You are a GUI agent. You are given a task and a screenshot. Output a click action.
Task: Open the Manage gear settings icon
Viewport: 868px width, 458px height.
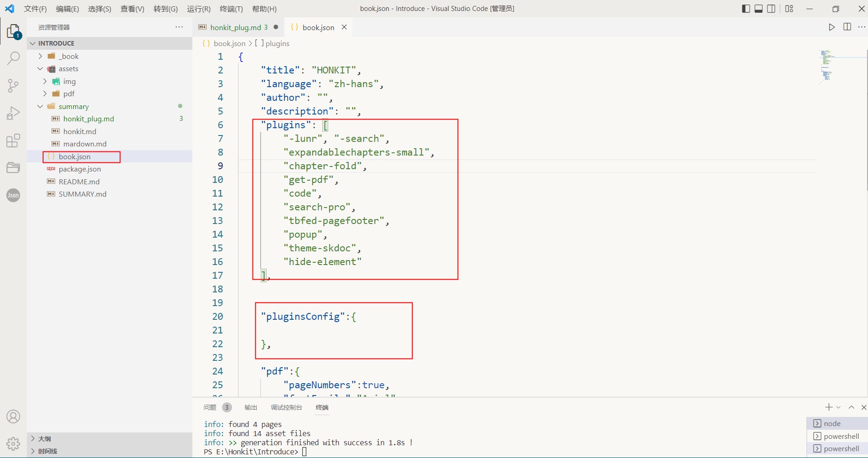click(13, 443)
